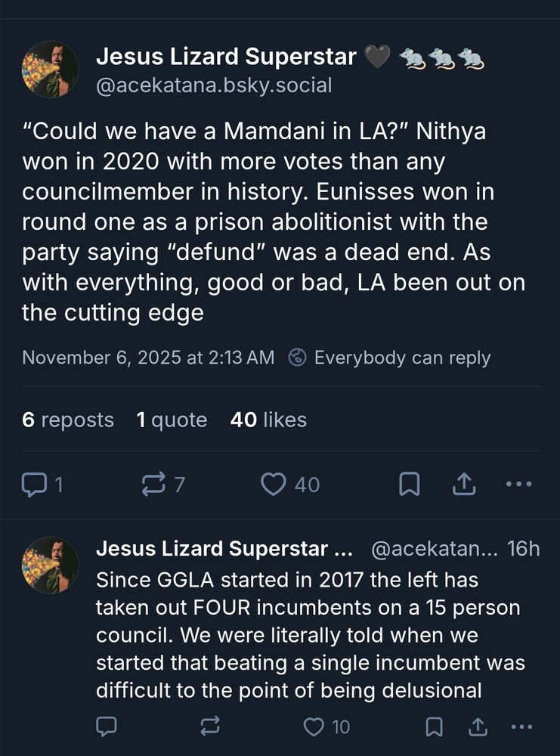Open the reply's 16h timestamp
The image size is (560, 756).
pos(524,549)
